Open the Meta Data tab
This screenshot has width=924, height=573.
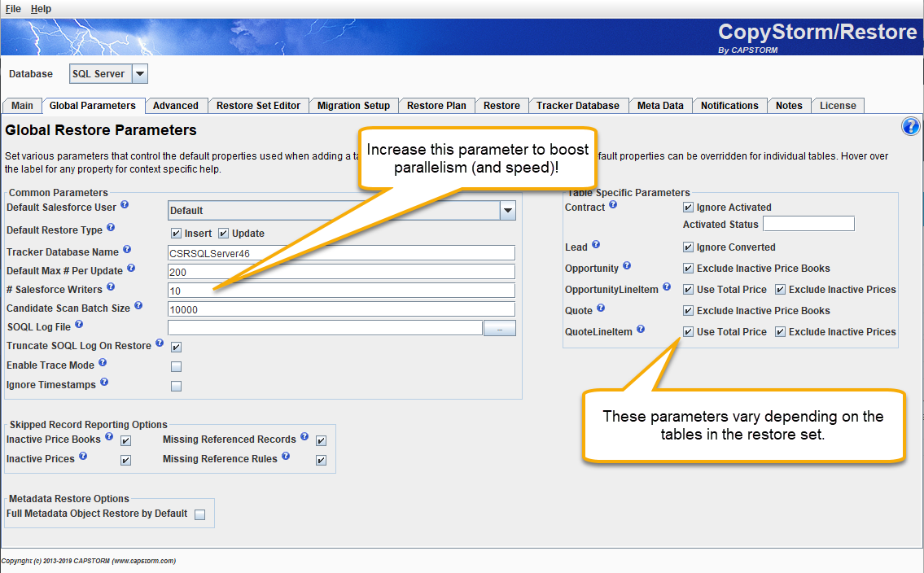[660, 106]
